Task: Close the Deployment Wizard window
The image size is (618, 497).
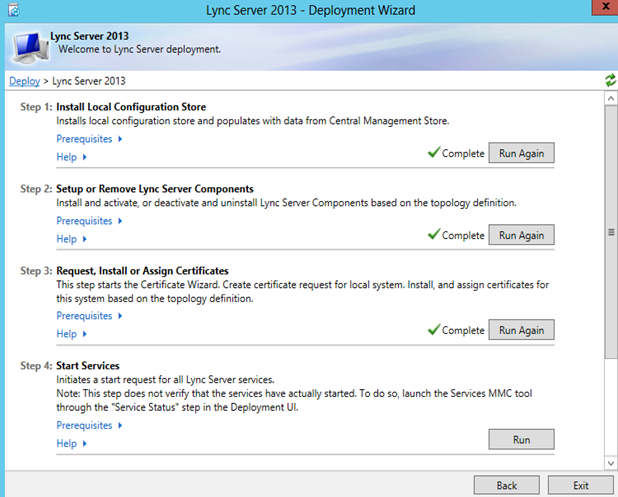Action: click(605, 7)
